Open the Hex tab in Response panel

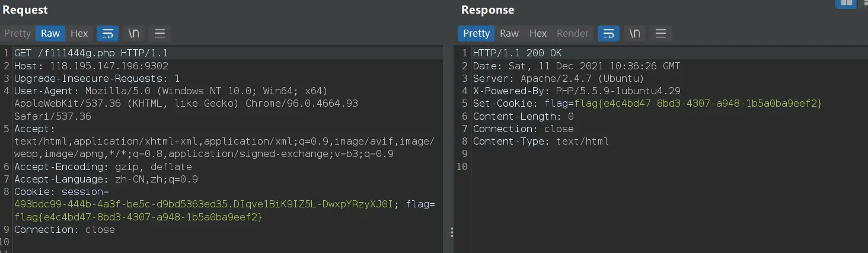(x=538, y=33)
